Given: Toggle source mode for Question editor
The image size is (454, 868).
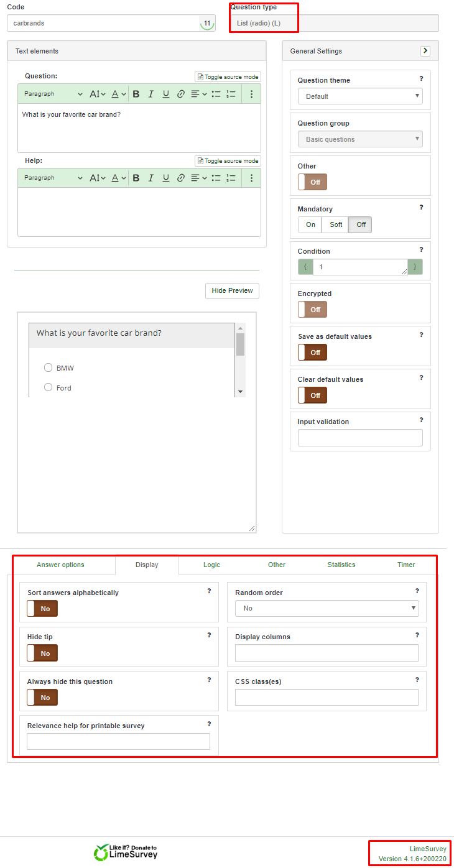Looking at the screenshot, I should (228, 77).
